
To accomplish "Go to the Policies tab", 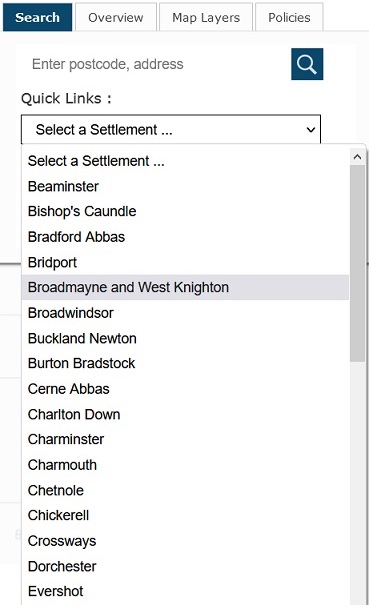I will 289,17.
